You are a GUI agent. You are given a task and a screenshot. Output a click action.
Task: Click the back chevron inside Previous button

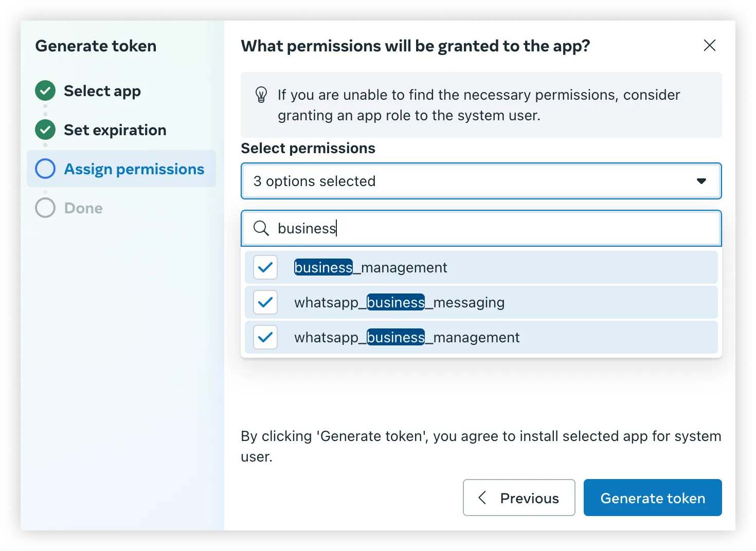tap(482, 498)
